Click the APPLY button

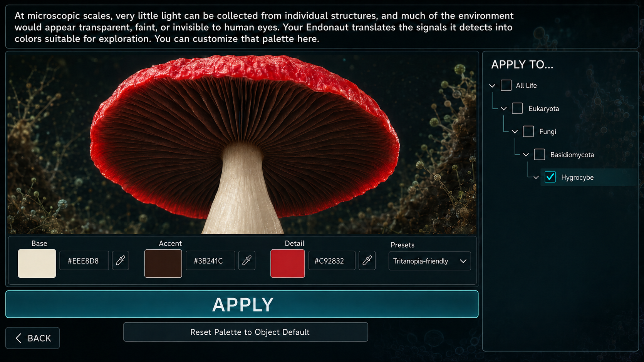point(242,304)
